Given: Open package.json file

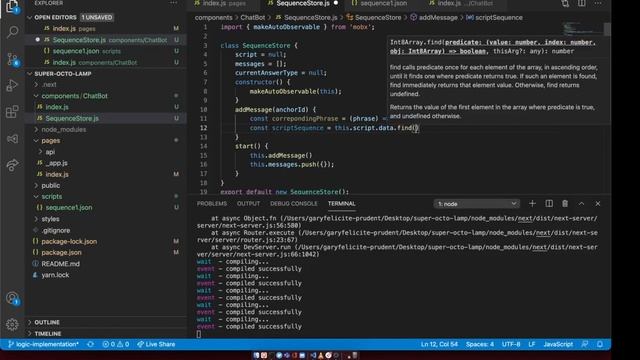Looking at the screenshot, I should pyautogui.click(x=61, y=252).
